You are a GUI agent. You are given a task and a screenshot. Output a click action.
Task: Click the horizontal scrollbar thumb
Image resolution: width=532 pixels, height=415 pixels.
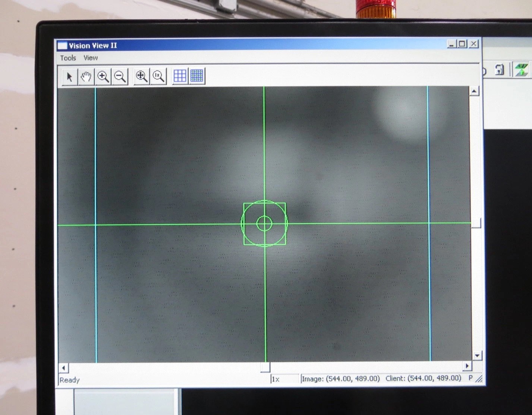point(265,367)
